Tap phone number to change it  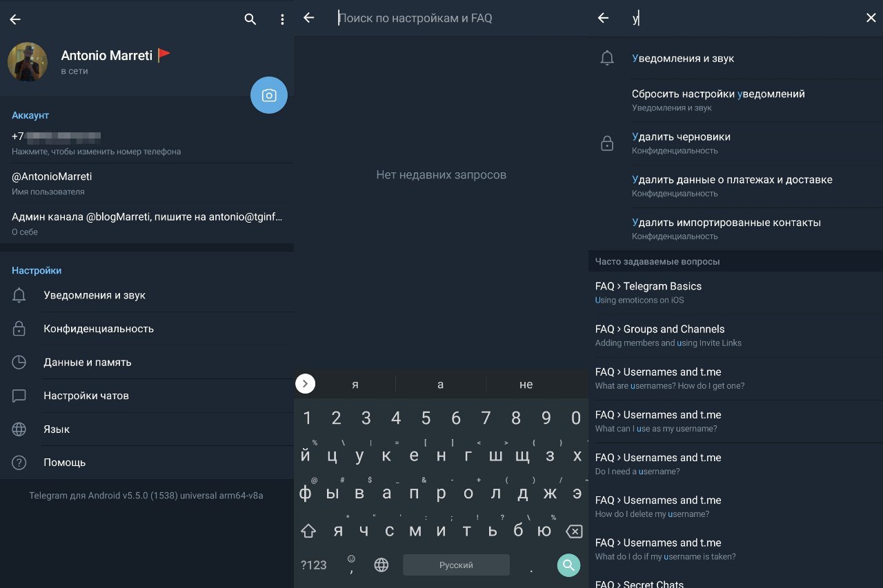point(147,143)
